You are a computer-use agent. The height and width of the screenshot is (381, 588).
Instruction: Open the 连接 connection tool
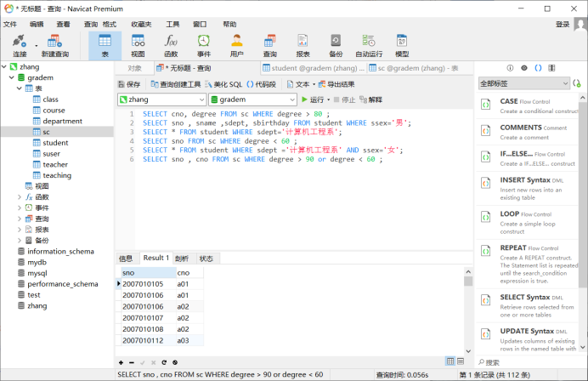pyautogui.click(x=20, y=45)
